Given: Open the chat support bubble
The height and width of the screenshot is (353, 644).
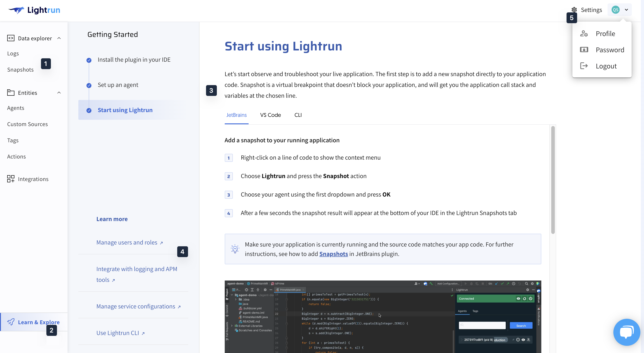Looking at the screenshot, I should 626,332.
